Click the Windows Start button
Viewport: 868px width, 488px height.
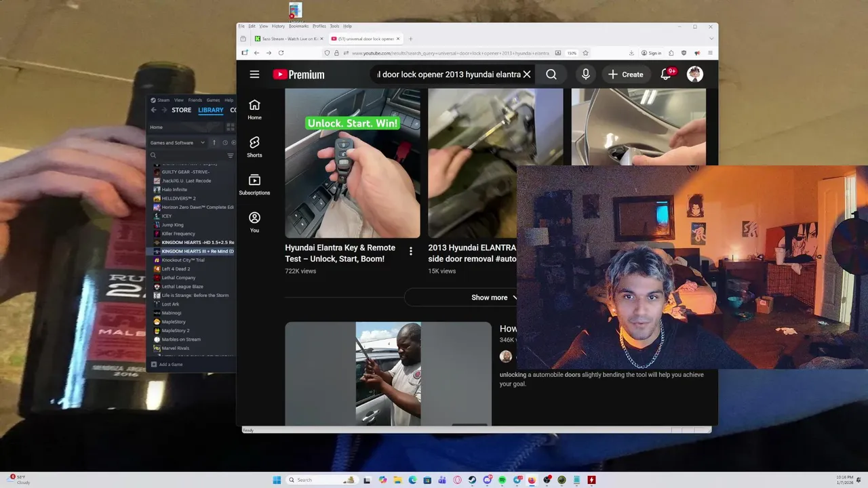pyautogui.click(x=277, y=480)
